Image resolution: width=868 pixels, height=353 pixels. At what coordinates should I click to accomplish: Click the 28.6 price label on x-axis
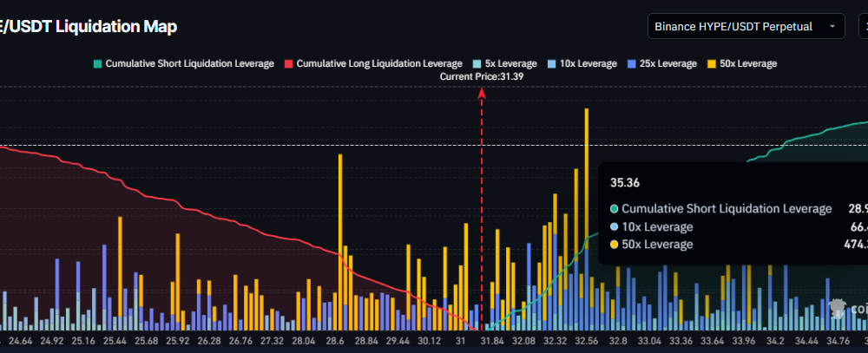(336, 342)
